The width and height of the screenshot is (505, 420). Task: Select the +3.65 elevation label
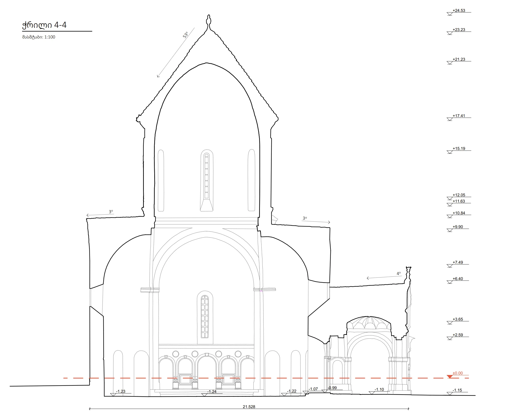tap(458, 319)
